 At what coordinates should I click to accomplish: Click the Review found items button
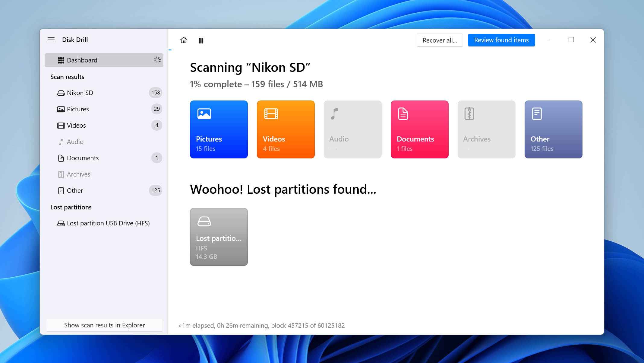pyautogui.click(x=501, y=40)
